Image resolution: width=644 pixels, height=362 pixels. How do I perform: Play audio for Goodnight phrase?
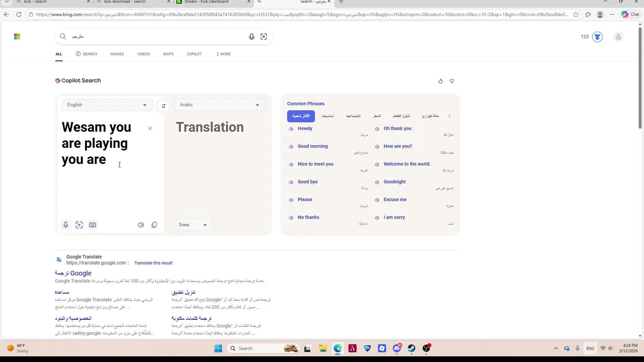[377, 182]
